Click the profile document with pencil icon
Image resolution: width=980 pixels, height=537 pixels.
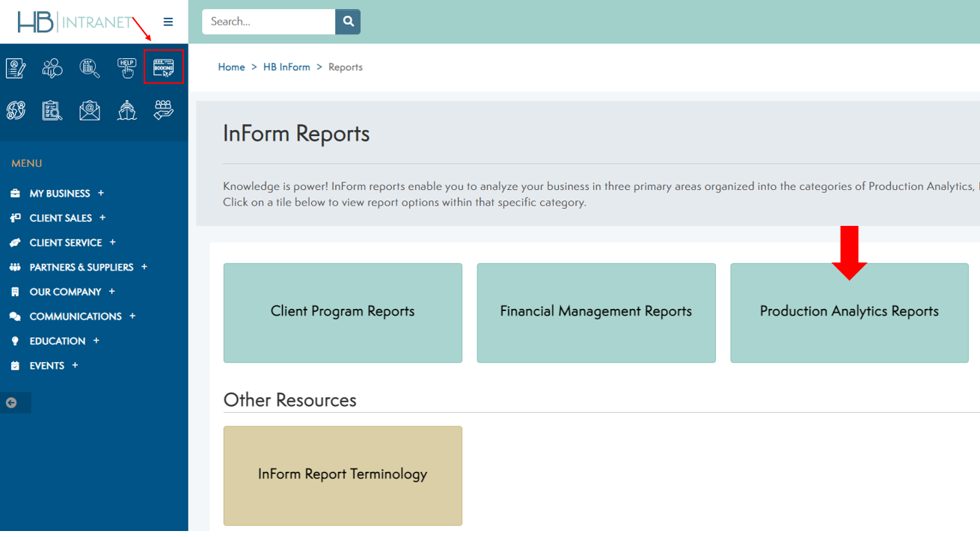coord(16,68)
